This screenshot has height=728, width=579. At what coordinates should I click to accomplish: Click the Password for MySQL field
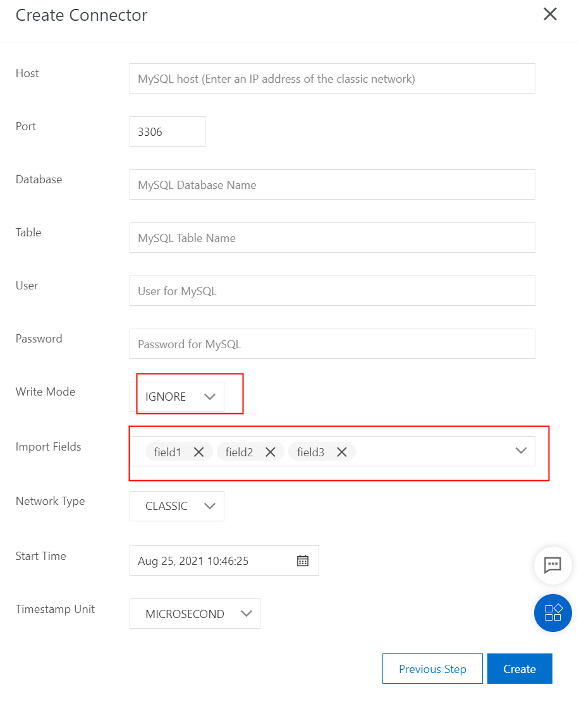point(332,344)
